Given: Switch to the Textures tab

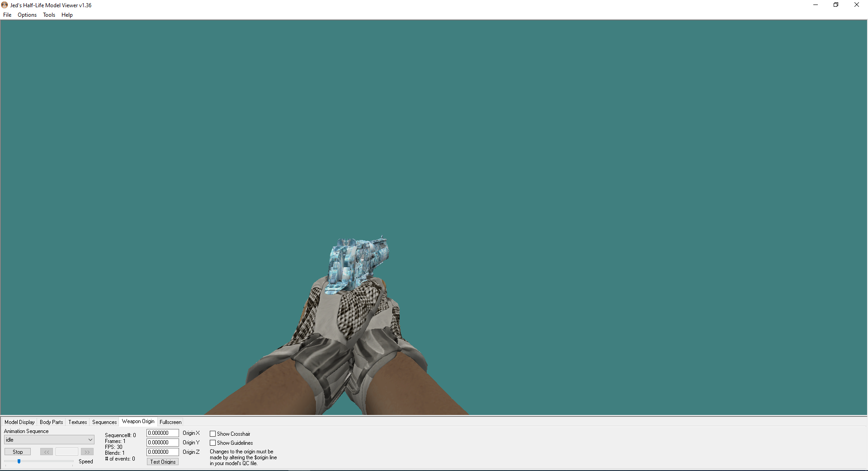Looking at the screenshot, I should coord(78,422).
